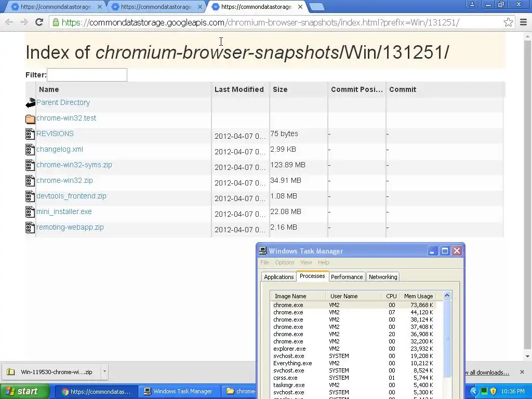Image resolution: width=532 pixels, height=399 pixels.
Task: Sort processes by Mem Usage column
Action: [418, 296]
